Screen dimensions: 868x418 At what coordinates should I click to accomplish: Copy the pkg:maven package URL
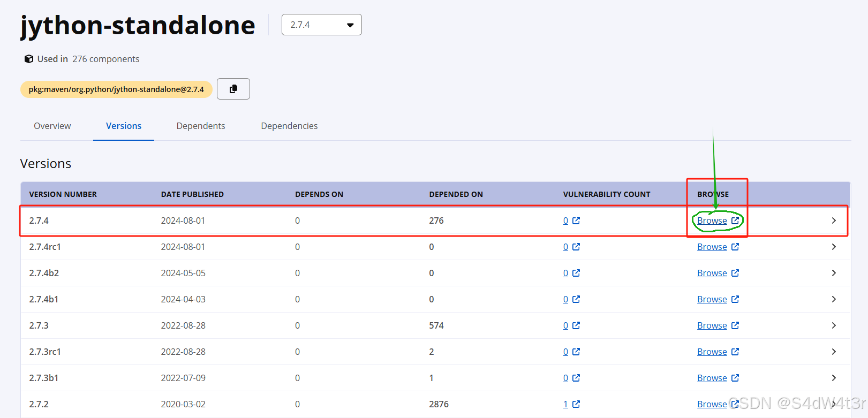click(233, 89)
